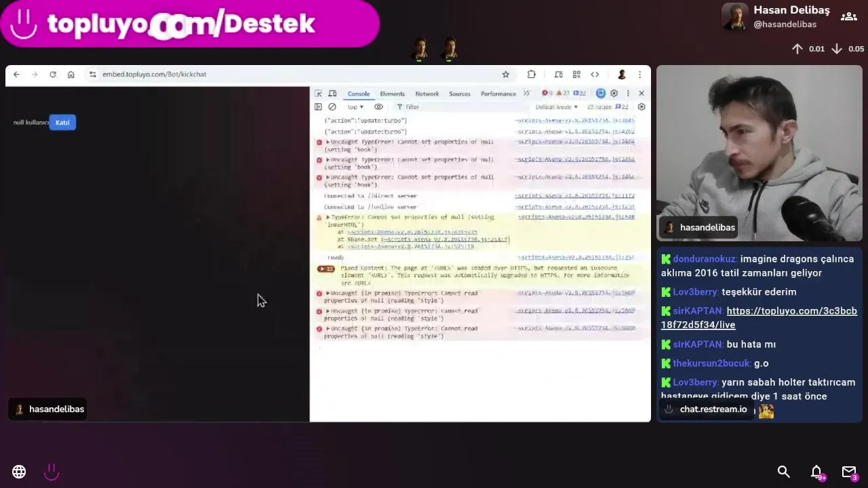Viewport: 868px width, 488px height.
Task: Open the $Base.set stack trace link
Action: 445,239
